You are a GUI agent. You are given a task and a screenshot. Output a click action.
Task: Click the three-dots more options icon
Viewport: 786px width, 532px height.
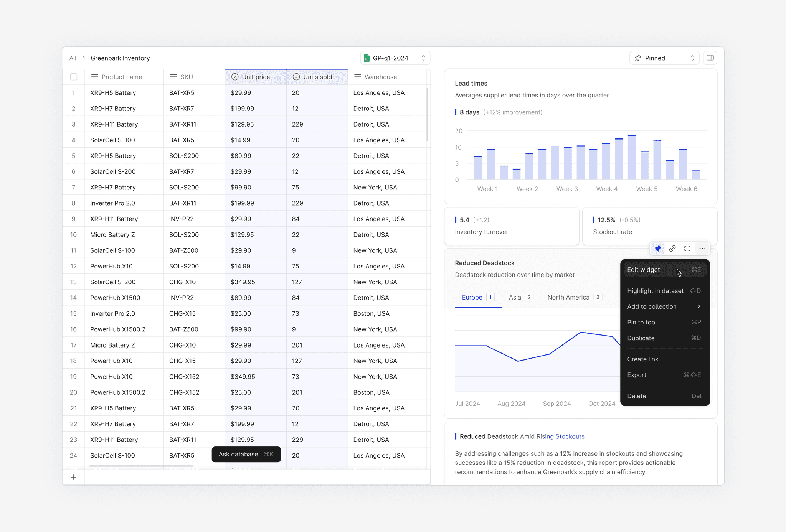[x=702, y=249]
